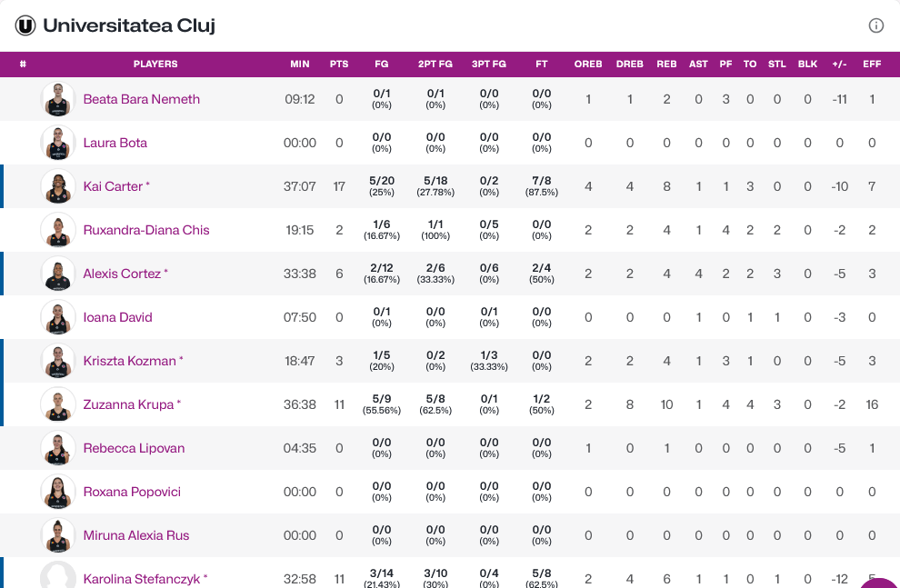The width and height of the screenshot is (900, 588).
Task: Click the info icon near the team title
Action: point(876,25)
